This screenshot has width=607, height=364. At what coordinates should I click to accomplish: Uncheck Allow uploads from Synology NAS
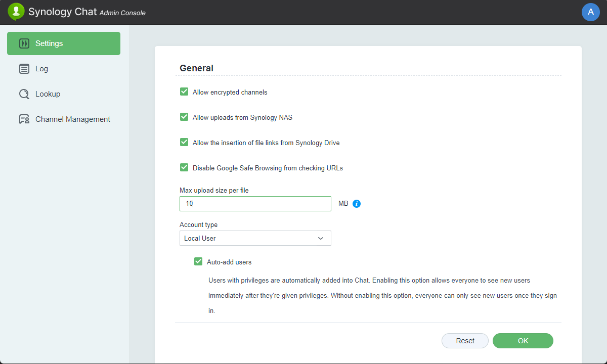click(184, 117)
